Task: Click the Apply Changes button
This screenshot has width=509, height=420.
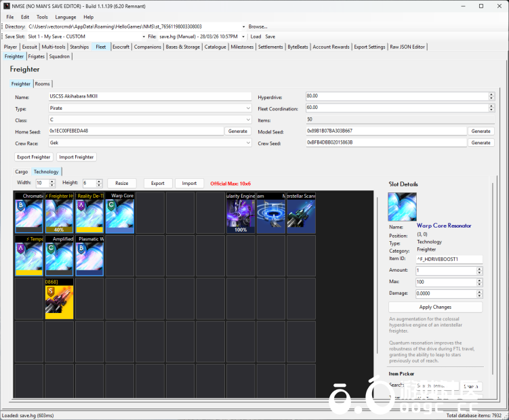Action: click(x=435, y=308)
